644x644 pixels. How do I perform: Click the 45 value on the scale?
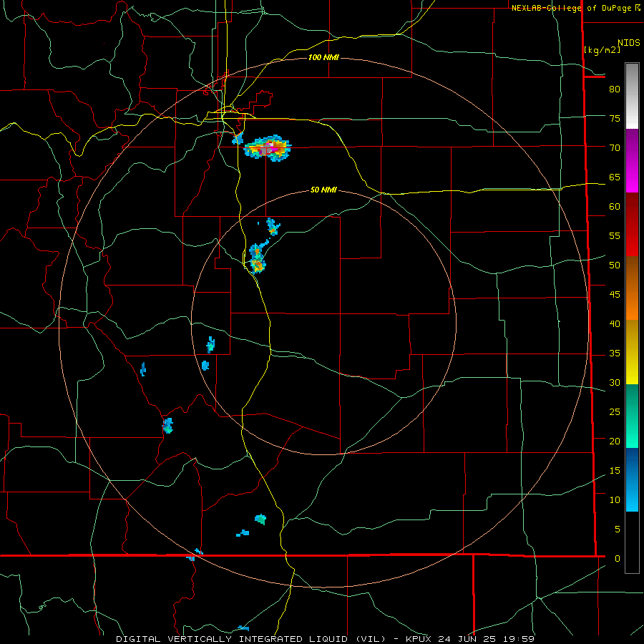click(615, 295)
